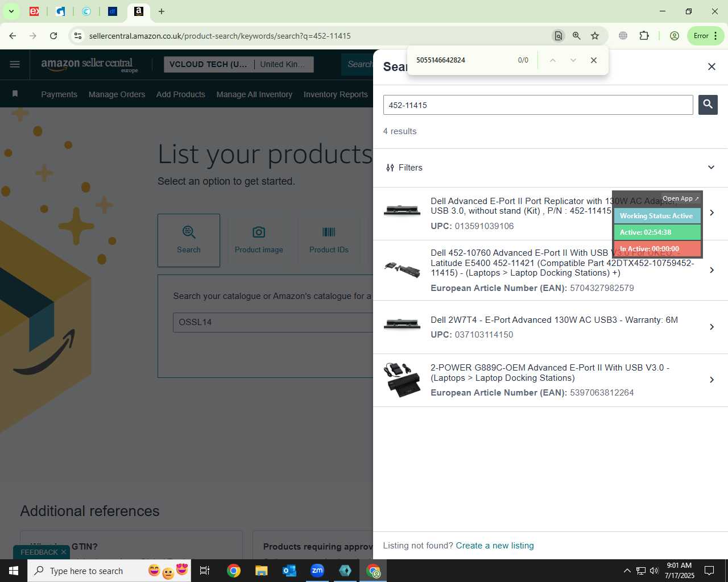The image size is (728, 582).
Task: Open Inventory Reports
Action: [x=336, y=94]
